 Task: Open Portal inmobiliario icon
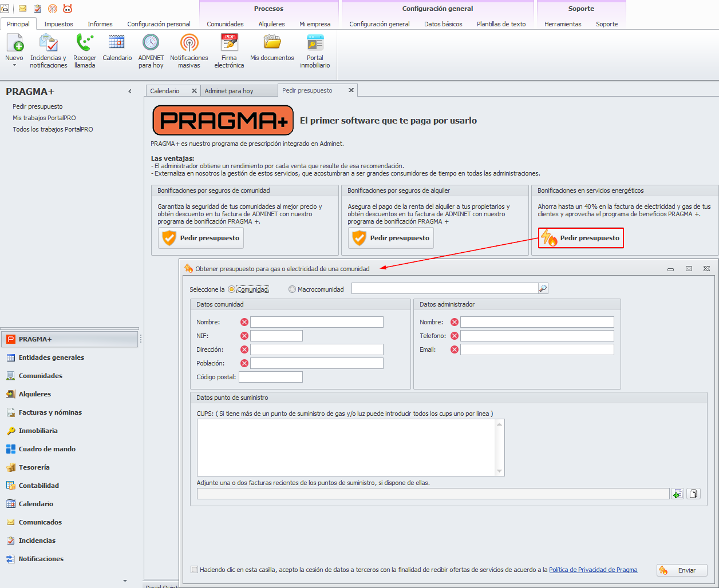pyautogui.click(x=315, y=51)
